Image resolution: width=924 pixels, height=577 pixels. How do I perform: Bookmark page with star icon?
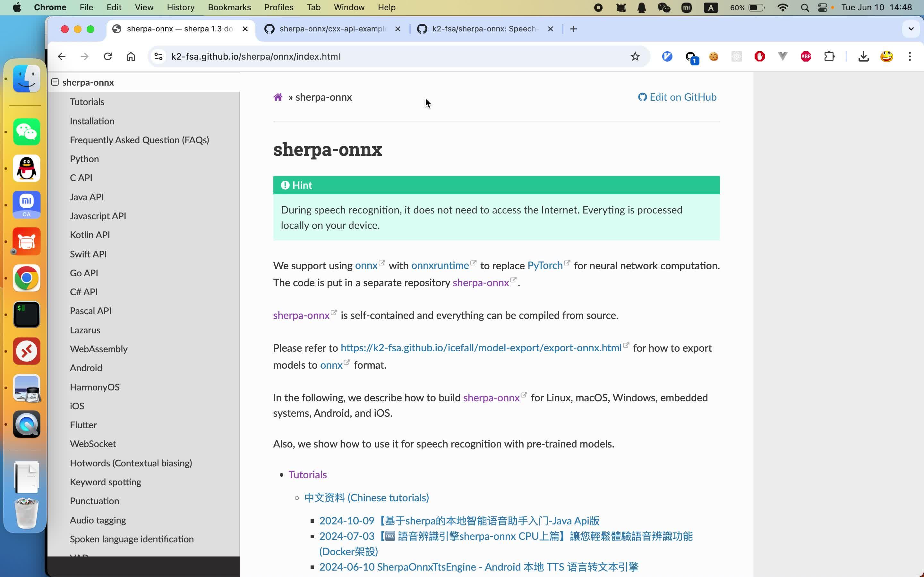[635, 56]
